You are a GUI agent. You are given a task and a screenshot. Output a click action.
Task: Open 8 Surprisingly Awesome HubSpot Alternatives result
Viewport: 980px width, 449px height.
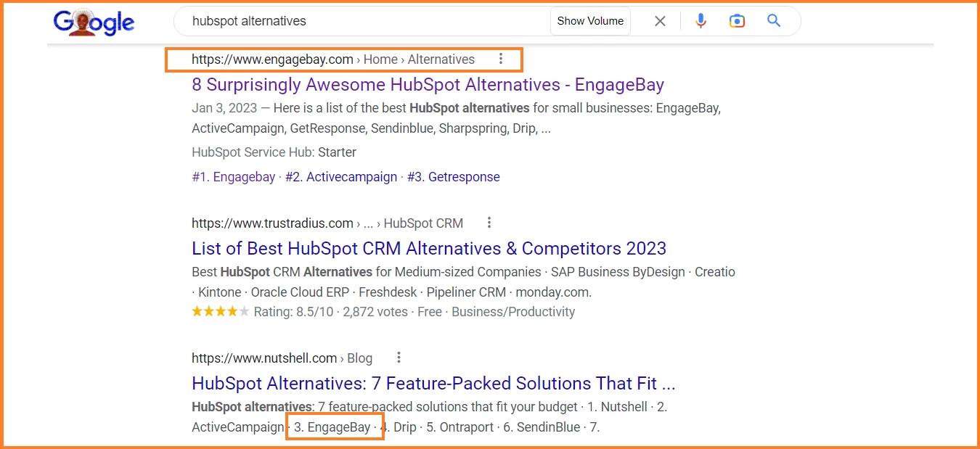pyautogui.click(x=428, y=85)
